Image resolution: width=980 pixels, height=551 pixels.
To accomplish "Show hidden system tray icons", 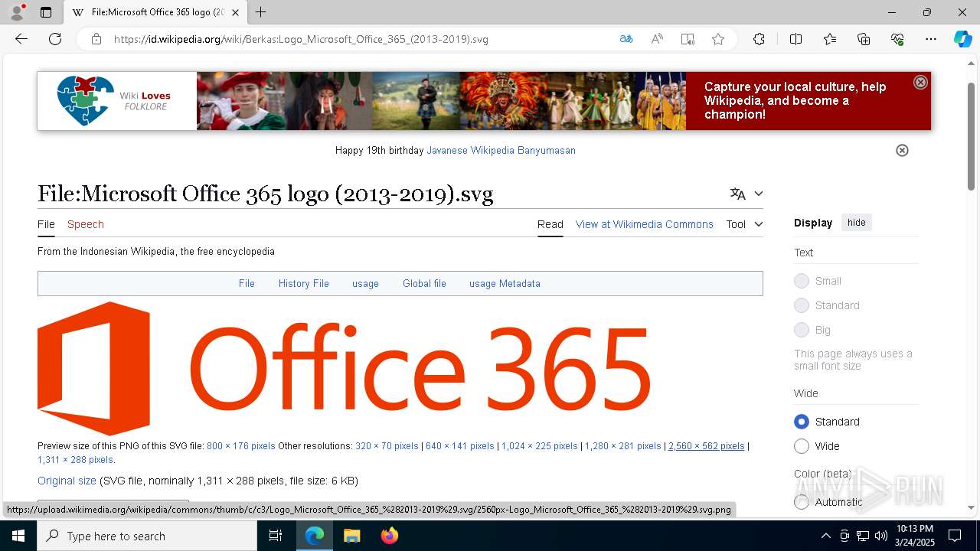I will pos(825,536).
